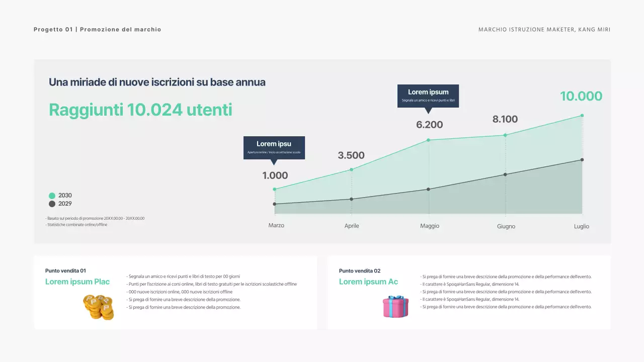This screenshot has height=362, width=644.
Task: Select the Marzo axis label
Action: 276,225
